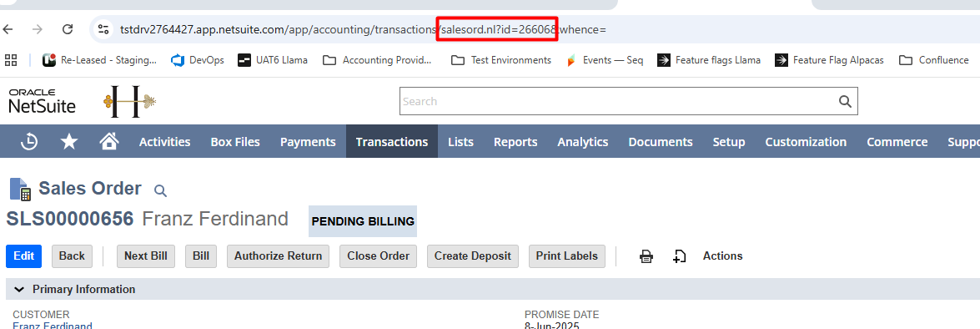Open the Feature flags Llama bookmark
This screenshot has height=329, width=980.
click(709, 60)
